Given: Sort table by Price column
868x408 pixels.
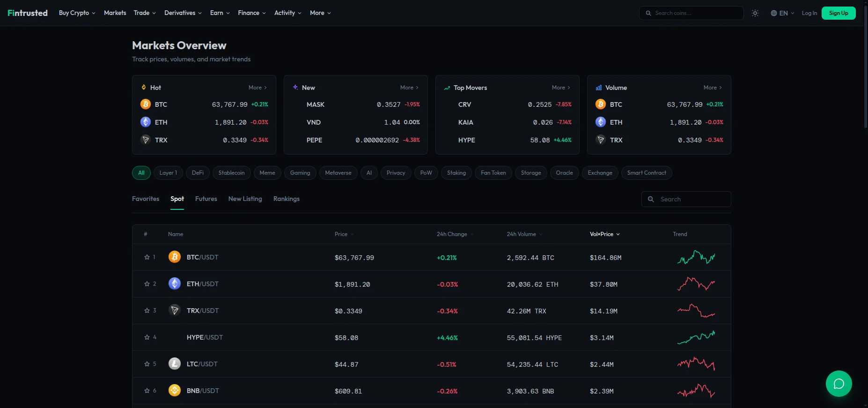Looking at the screenshot, I should coord(344,234).
